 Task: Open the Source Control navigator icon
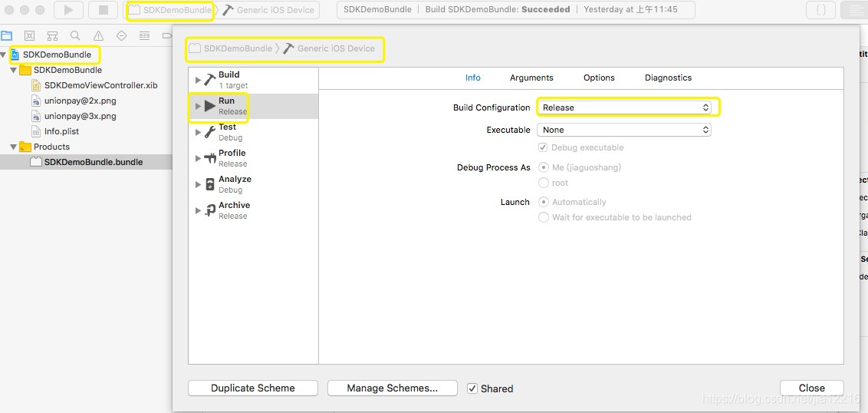tap(30, 36)
